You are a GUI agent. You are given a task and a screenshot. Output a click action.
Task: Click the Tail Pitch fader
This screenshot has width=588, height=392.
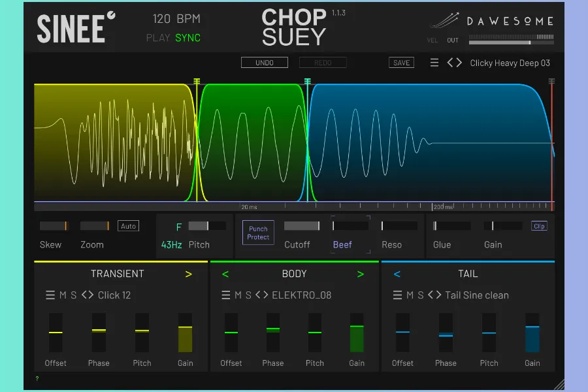[489, 333]
